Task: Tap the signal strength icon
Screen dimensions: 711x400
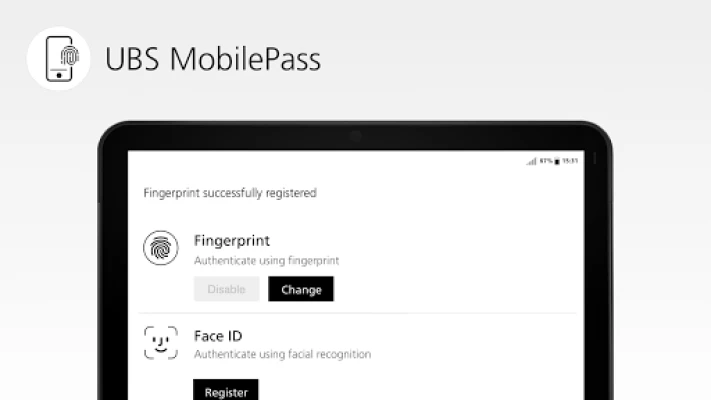Action: tap(531, 161)
